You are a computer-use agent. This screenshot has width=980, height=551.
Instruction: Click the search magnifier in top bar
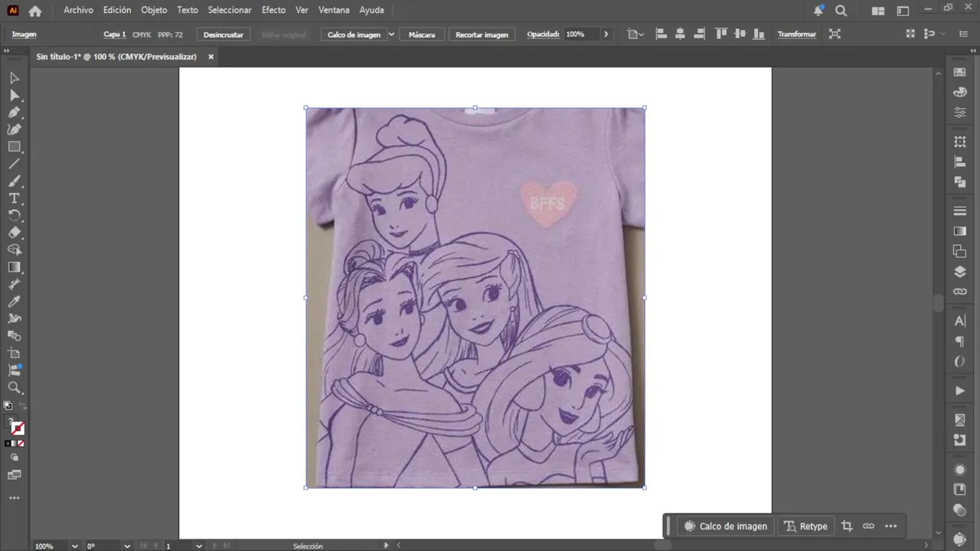841,11
